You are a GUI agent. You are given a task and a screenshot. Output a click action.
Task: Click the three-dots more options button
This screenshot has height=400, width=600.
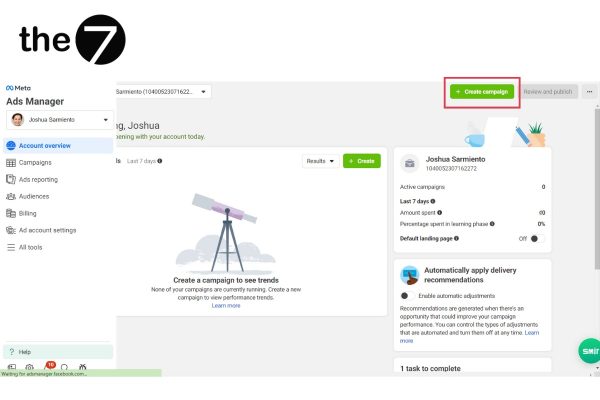tap(589, 92)
